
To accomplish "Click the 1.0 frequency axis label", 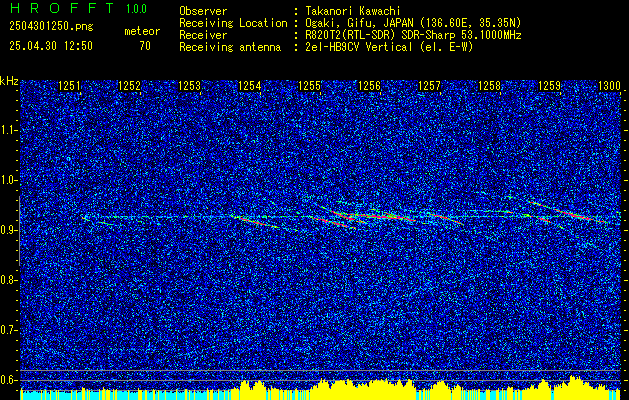I will point(8,180).
